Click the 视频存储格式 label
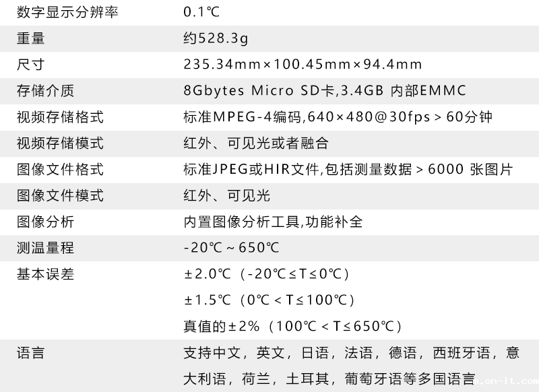 tap(60, 117)
